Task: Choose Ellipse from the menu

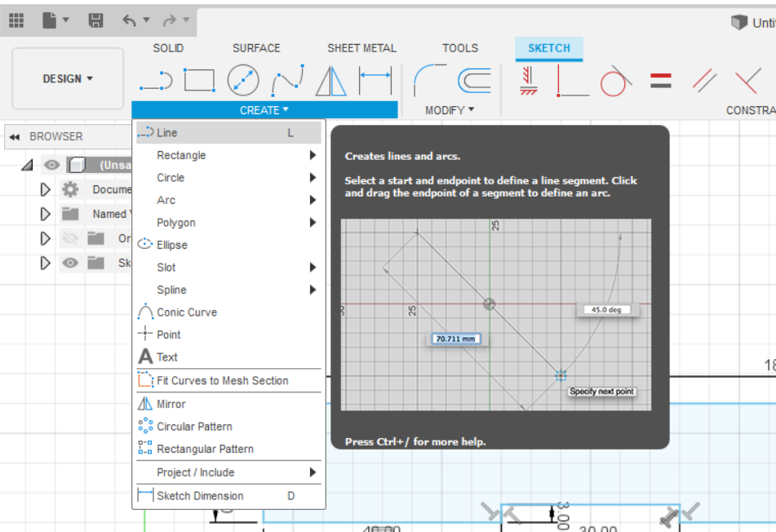Action: [x=228, y=245]
